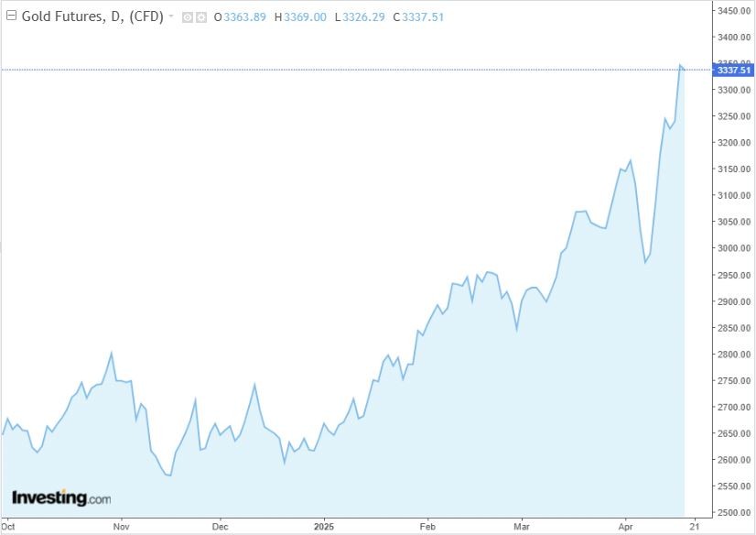This screenshot has height=535, width=756.
Task: Click the Mar label on time axis
Action: click(x=522, y=527)
